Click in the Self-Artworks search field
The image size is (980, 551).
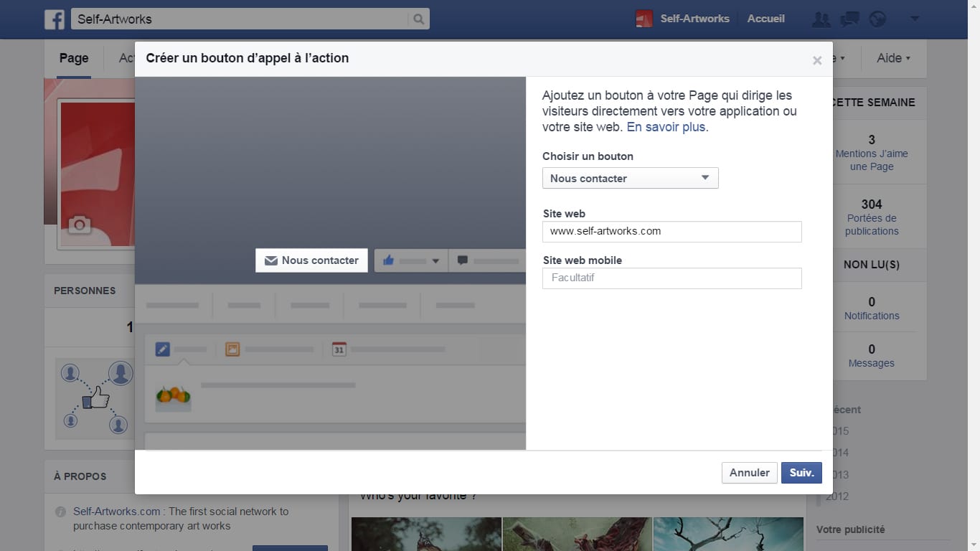coord(240,19)
